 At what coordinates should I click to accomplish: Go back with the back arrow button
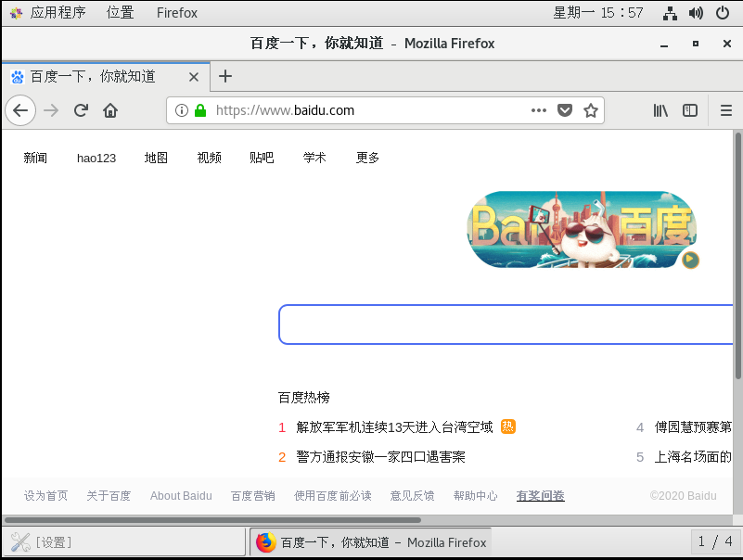tap(20, 110)
